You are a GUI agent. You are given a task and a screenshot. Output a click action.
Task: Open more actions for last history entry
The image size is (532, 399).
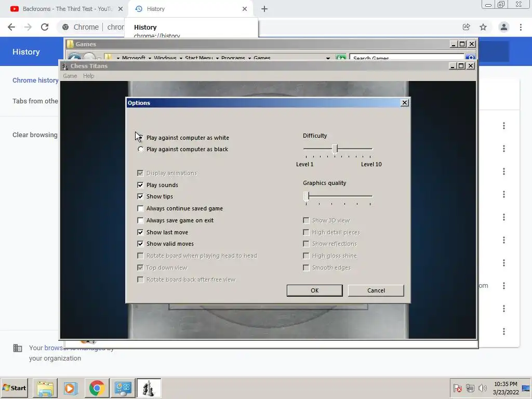[504, 331]
